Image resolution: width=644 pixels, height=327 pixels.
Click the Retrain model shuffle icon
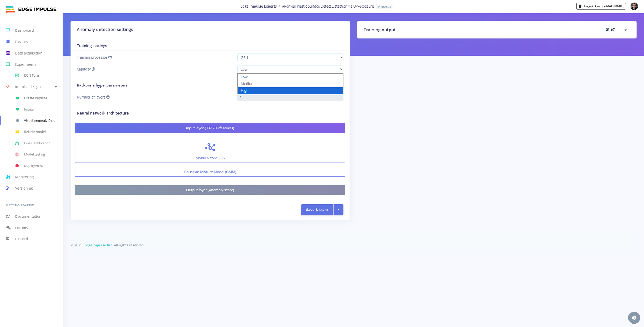pyautogui.click(x=17, y=132)
